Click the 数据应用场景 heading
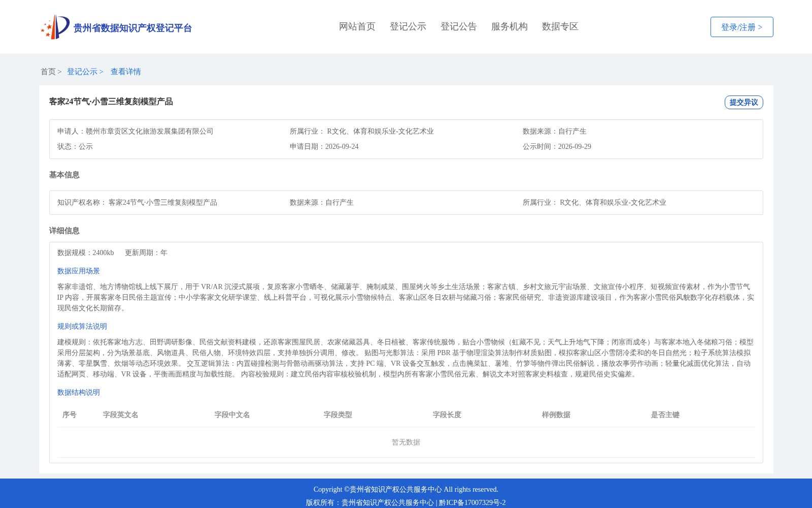The height and width of the screenshot is (508, 812). click(79, 271)
